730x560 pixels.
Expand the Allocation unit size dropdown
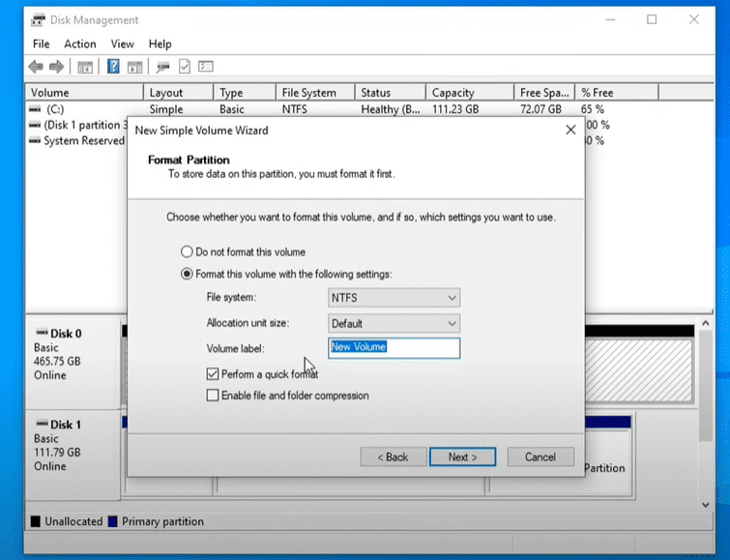394,324
